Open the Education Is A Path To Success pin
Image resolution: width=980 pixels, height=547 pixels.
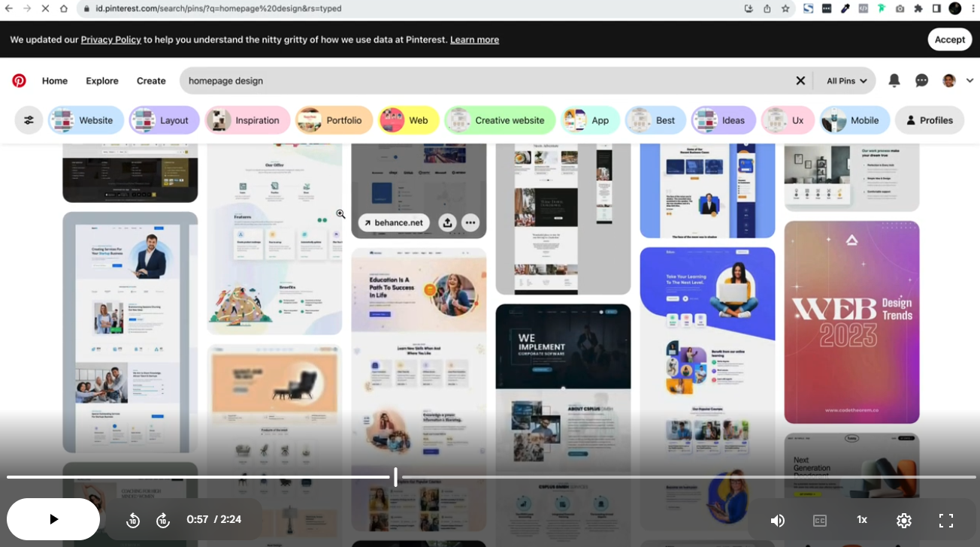[419, 390]
